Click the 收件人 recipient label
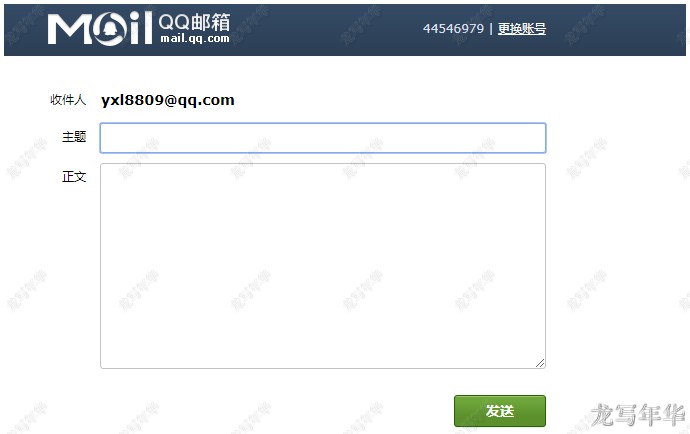This screenshot has height=434, width=690. 68,100
